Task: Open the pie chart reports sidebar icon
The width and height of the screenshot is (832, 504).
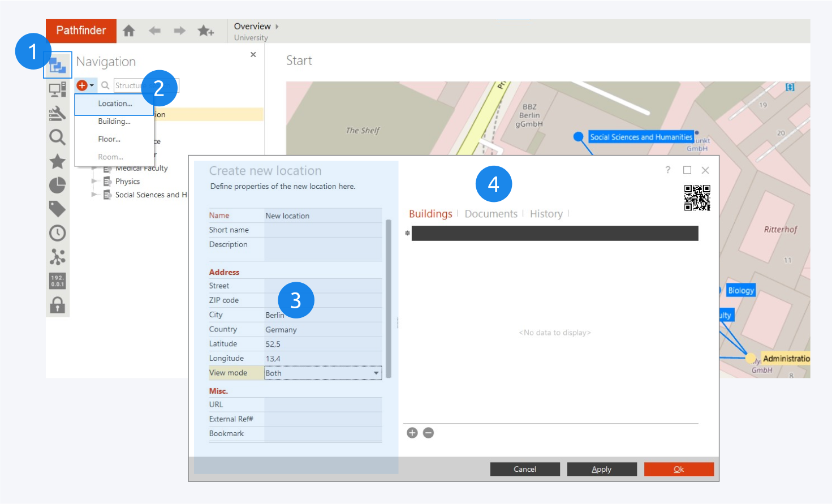Action: pyautogui.click(x=57, y=185)
